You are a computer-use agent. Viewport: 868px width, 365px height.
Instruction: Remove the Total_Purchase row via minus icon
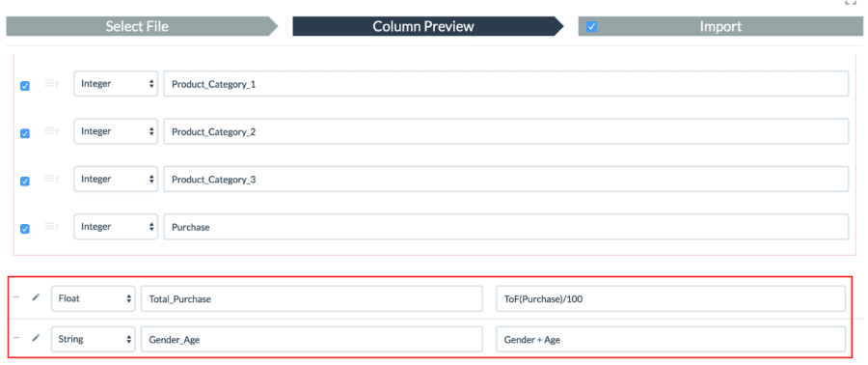(16, 297)
